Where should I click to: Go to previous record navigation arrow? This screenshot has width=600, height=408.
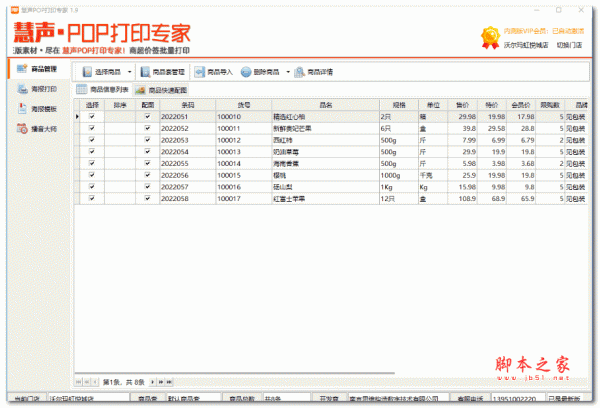coord(95,382)
